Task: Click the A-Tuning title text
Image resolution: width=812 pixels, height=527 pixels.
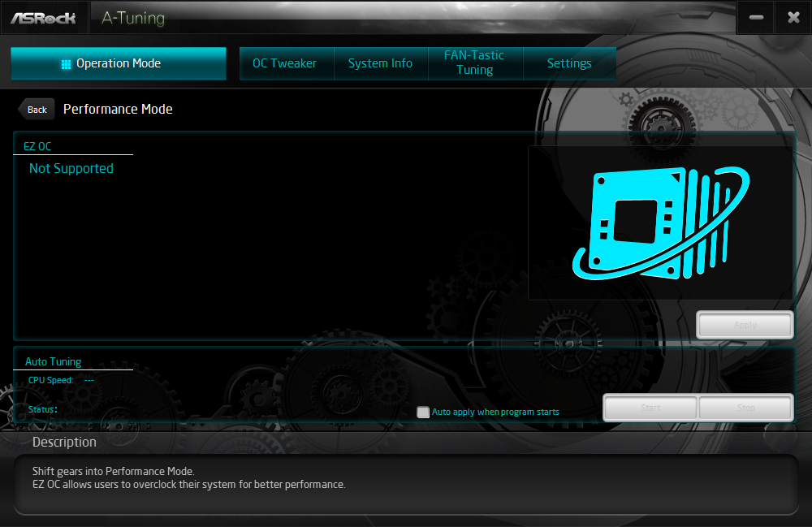Action: (133, 18)
